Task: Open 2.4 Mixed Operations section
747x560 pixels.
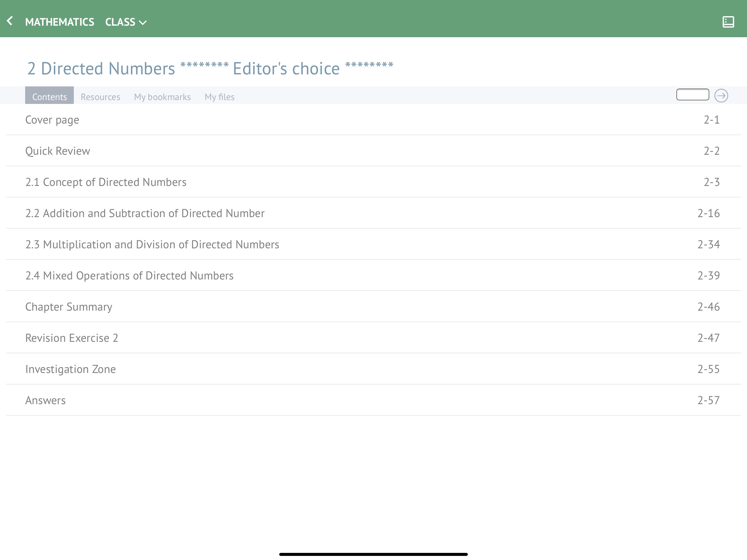Action: pyautogui.click(x=129, y=276)
